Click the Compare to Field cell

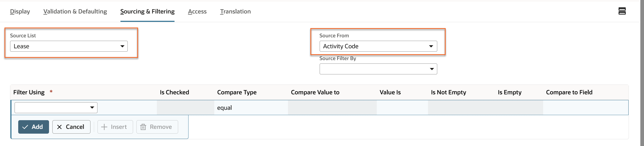[x=585, y=108]
